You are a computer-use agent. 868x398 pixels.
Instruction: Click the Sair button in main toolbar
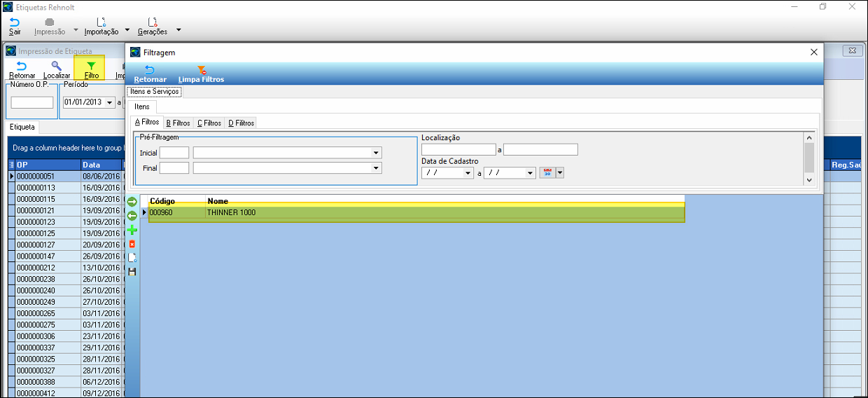click(x=15, y=27)
